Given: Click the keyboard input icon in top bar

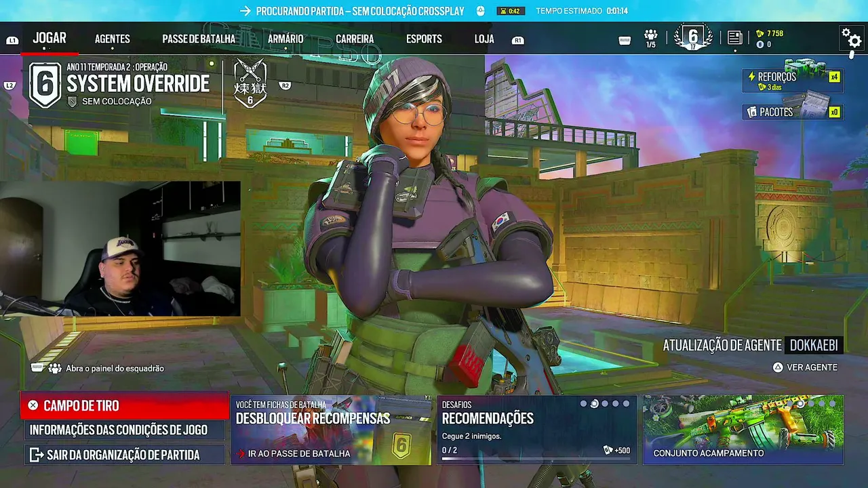Looking at the screenshot, I should [x=625, y=41].
